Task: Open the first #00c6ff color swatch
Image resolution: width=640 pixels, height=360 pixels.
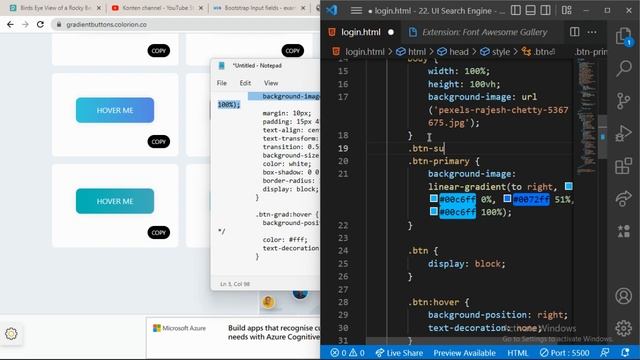Action: [433, 198]
